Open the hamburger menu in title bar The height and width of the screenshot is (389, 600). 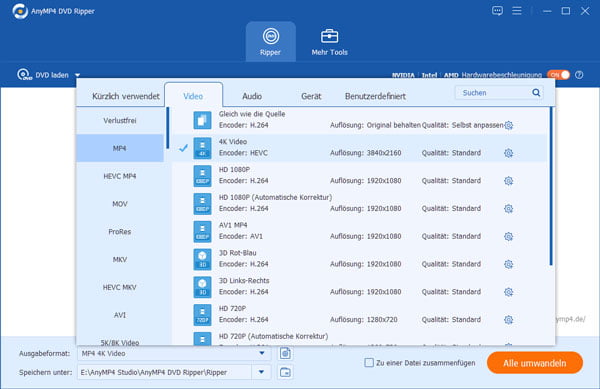pyautogui.click(x=517, y=11)
